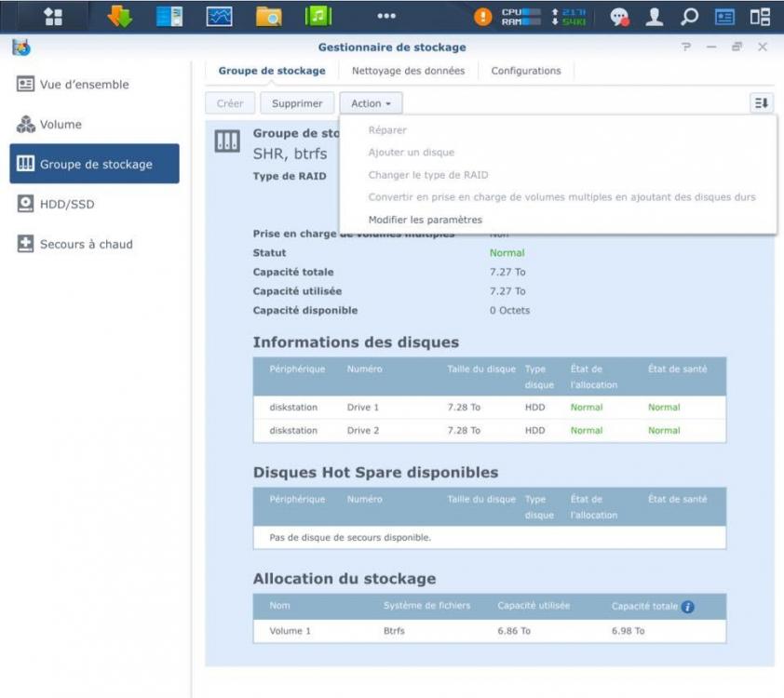Click the sort order button at right
This screenshot has height=698, width=784.
pyautogui.click(x=762, y=103)
